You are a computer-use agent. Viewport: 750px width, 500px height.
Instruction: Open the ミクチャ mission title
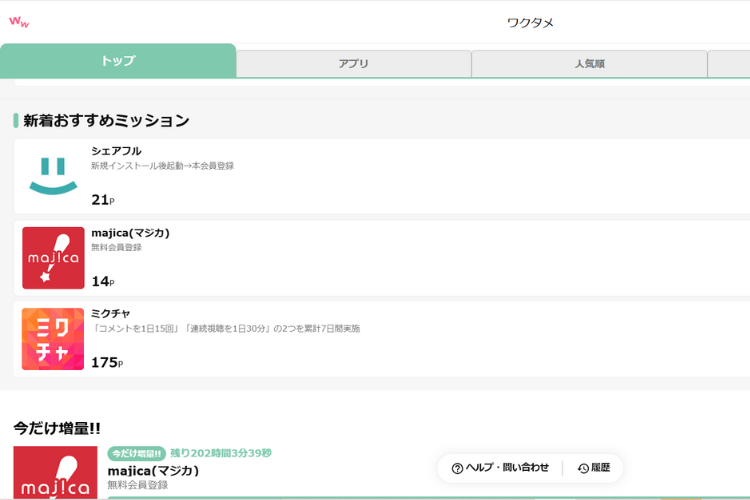coord(110,314)
